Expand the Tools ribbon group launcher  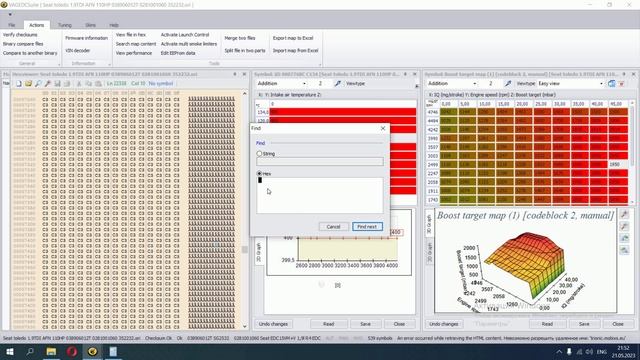(x=320, y=64)
